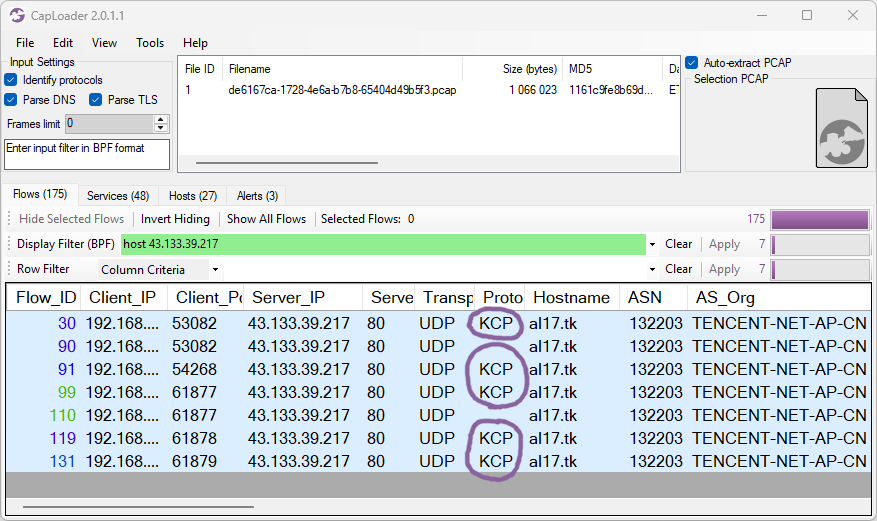Expand the Display Filter history dropdown

pyautogui.click(x=652, y=244)
